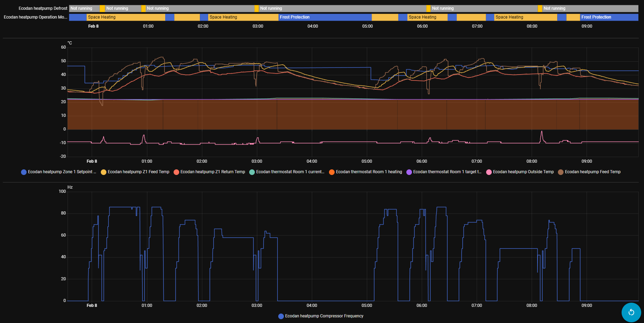
Task: Click the last Frost Protection timeline segment
Action: [x=609, y=17]
